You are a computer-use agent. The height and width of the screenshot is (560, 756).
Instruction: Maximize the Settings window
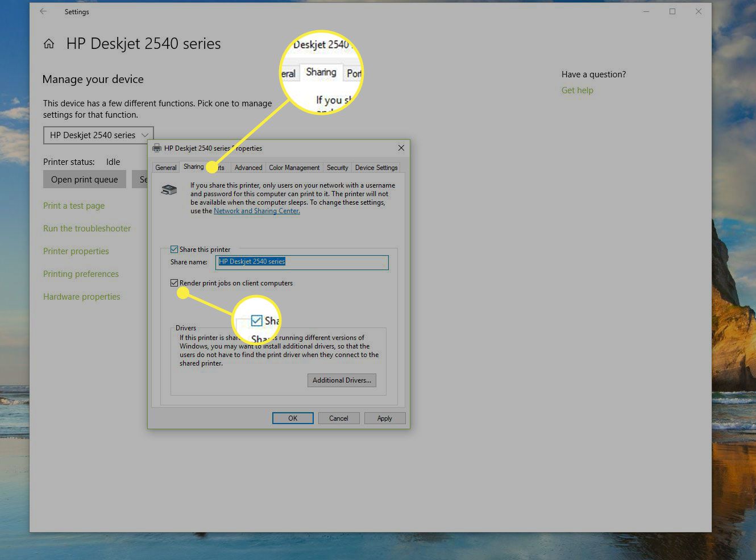(672, 11)
